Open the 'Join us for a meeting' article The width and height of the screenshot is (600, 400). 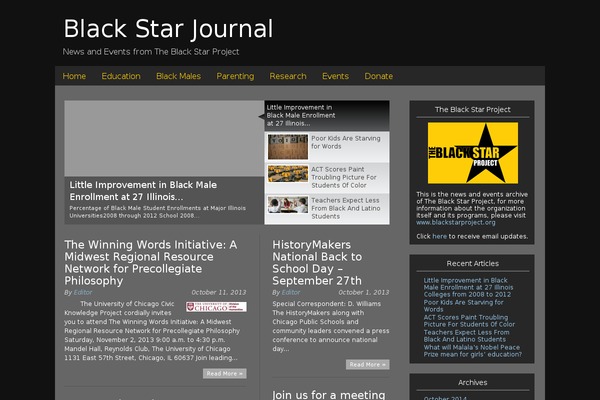tap(329, 395)
